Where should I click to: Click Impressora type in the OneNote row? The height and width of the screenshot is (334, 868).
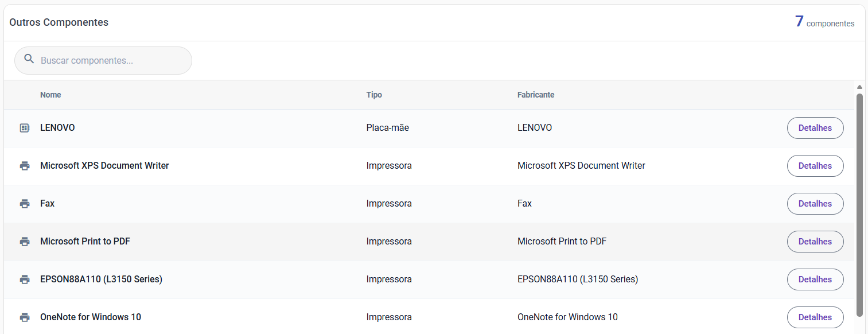point(389,317)
